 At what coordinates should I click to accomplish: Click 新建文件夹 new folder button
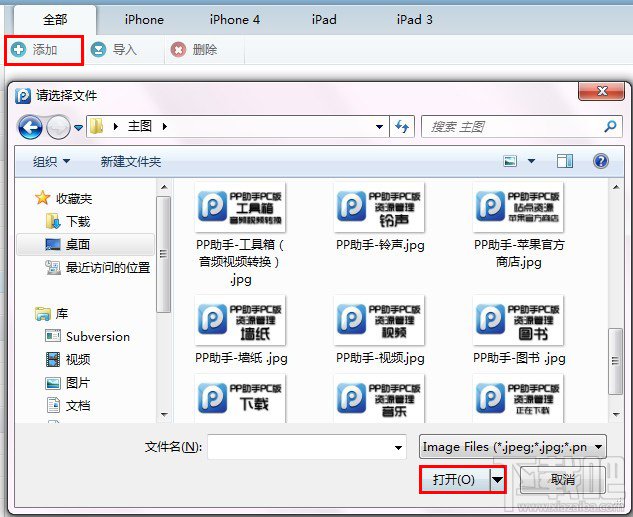[x=131, y=162]
